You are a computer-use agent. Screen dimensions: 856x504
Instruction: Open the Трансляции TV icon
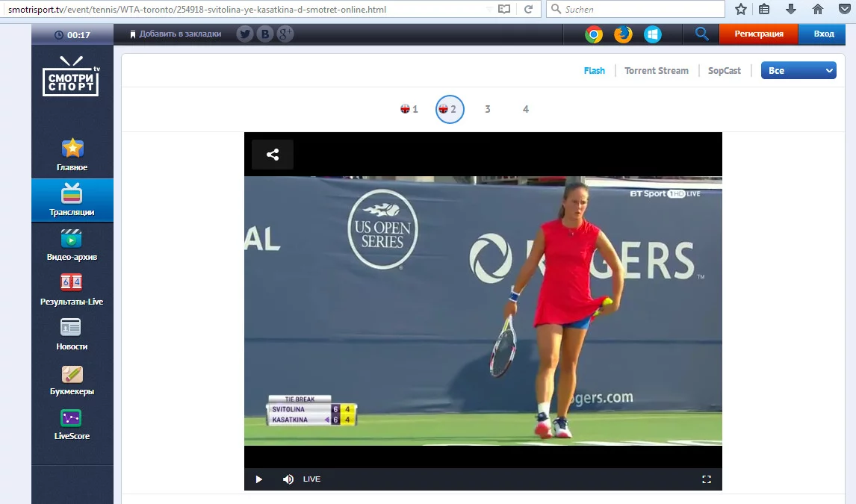coord(72,193)
